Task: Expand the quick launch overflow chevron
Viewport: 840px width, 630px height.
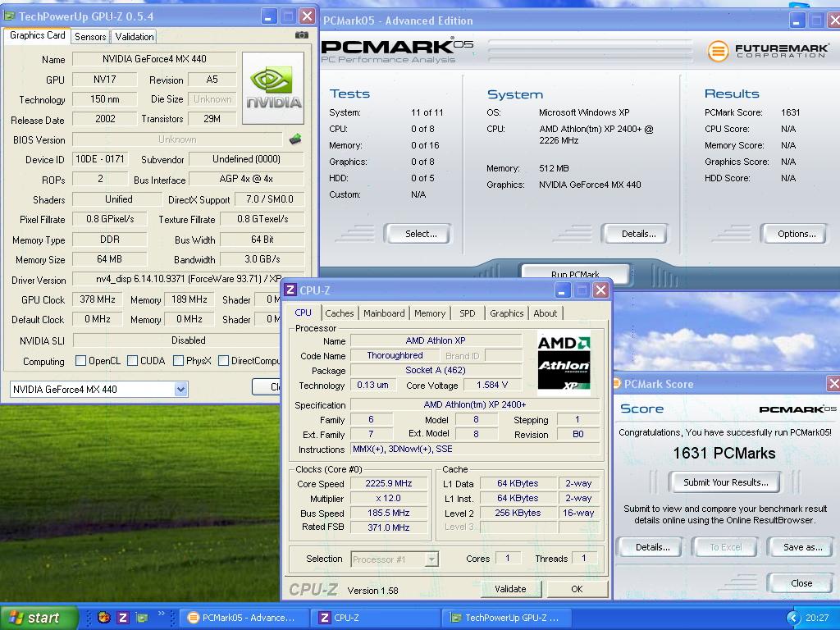Action: point(161,614)
